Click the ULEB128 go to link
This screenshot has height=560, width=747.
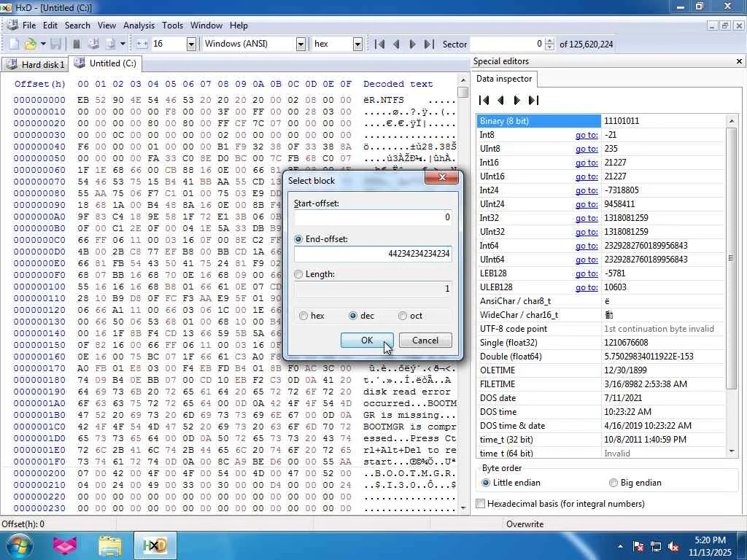click(x=587, y=287)
